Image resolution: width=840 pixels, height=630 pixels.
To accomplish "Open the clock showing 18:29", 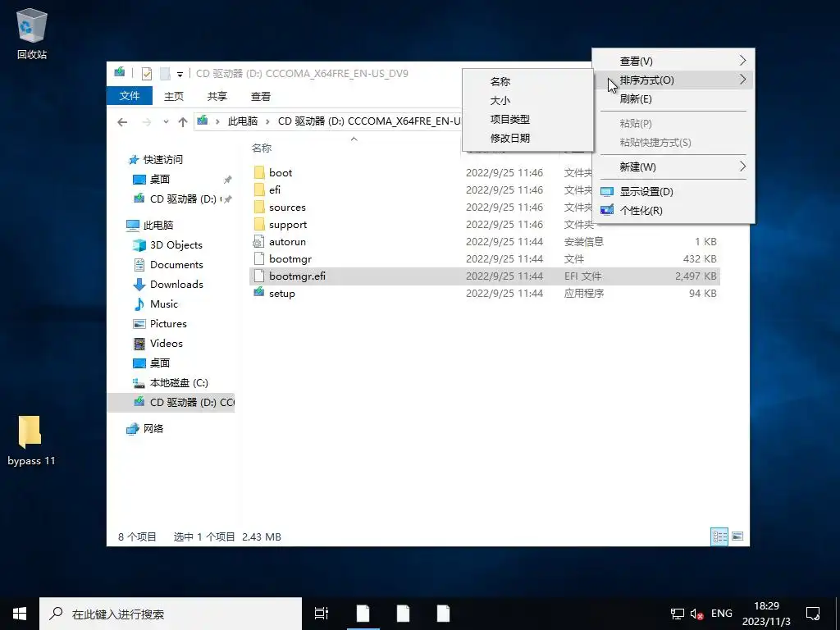I will (x=767, y=614).
